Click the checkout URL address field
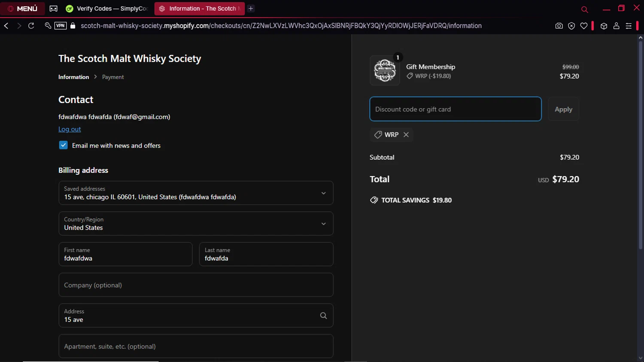Image resolution: width=644 pixels, height=362 pixels. [281, 26]
